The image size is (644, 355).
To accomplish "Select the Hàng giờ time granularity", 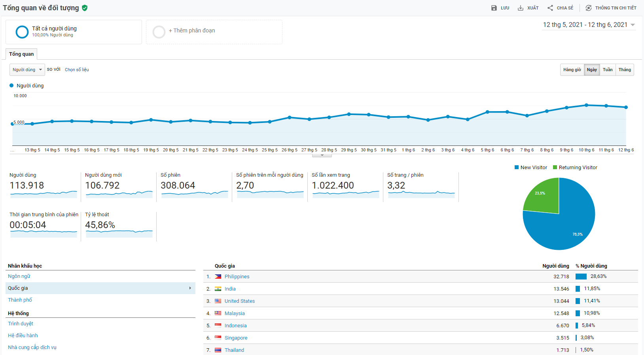I will (x=572, y=70).
